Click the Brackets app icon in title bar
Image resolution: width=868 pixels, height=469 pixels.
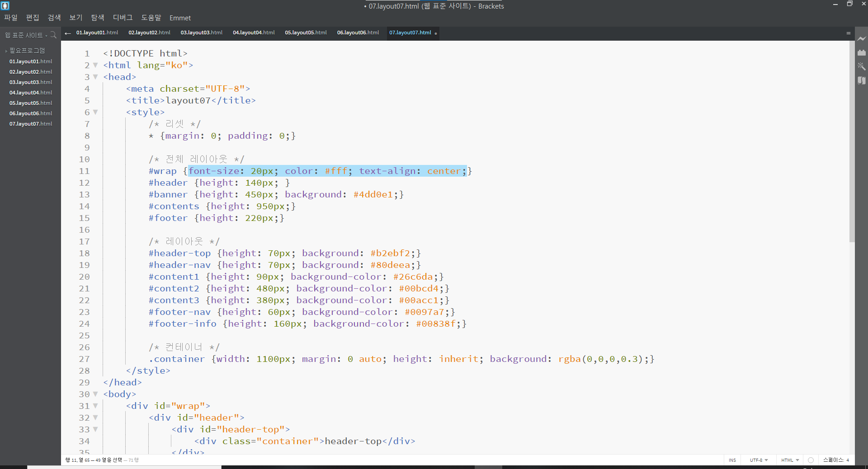click(x=5, y=6)
